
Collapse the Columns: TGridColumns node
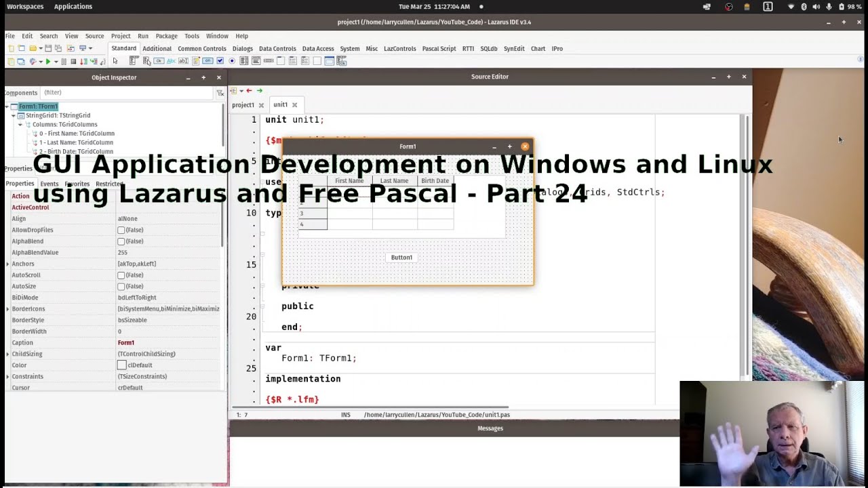tap(20, 125)
